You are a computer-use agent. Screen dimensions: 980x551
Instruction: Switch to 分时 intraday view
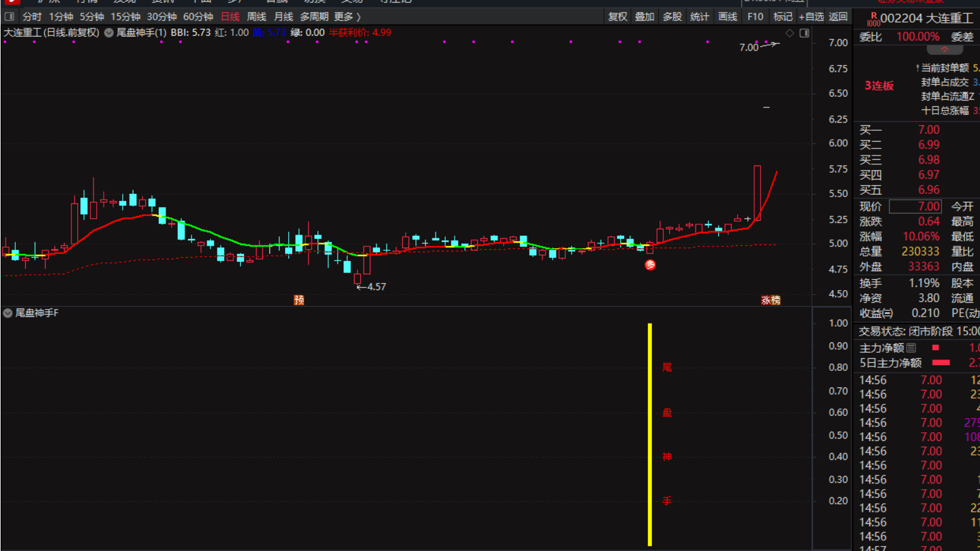[32, 16]
